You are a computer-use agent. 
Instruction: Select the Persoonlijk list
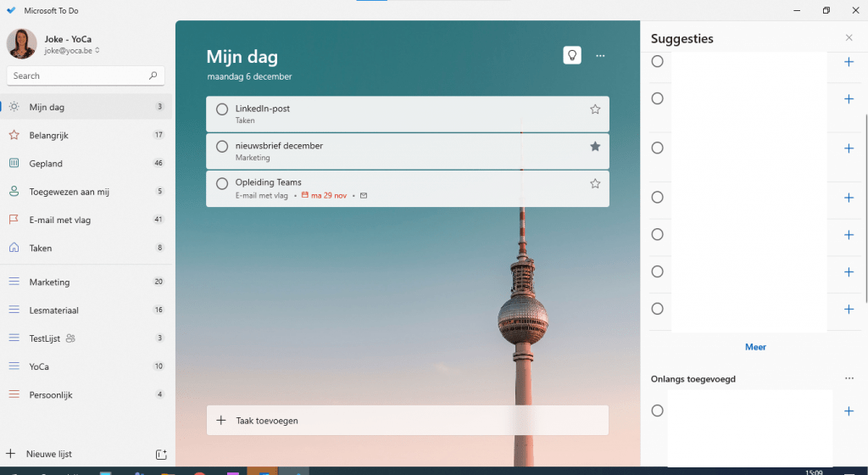pyautogui.click(x=86, y=394)
